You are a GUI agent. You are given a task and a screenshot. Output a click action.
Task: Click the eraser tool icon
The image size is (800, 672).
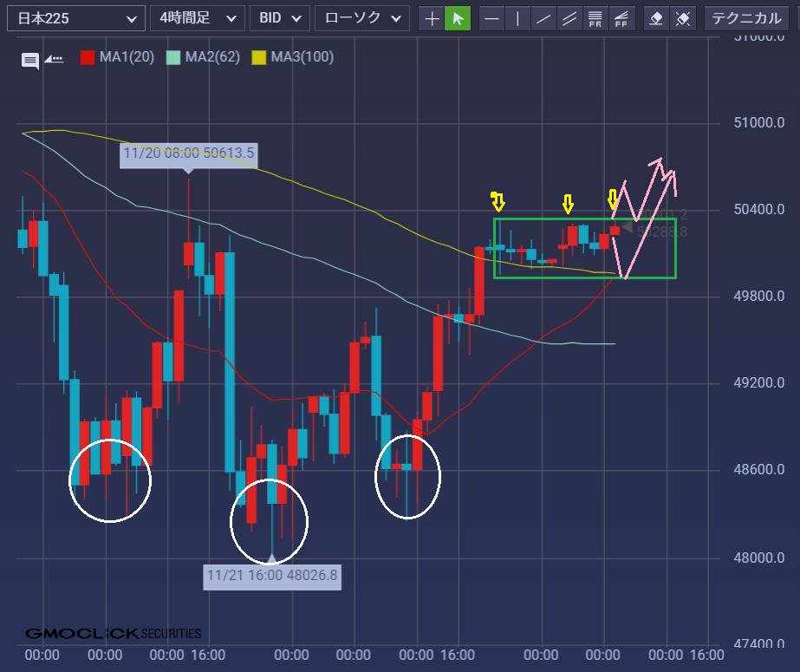[657, 18]
